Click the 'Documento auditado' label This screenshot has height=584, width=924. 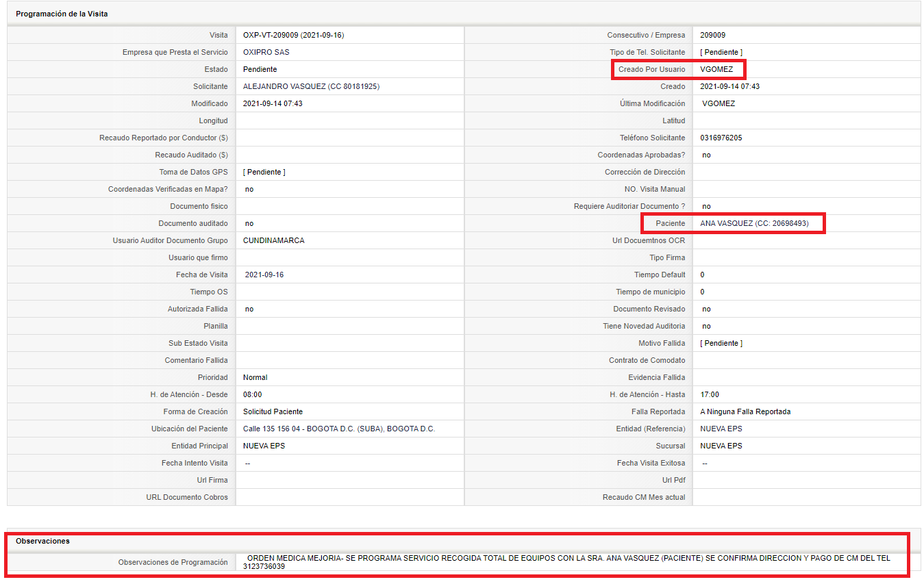pos(193,223)
